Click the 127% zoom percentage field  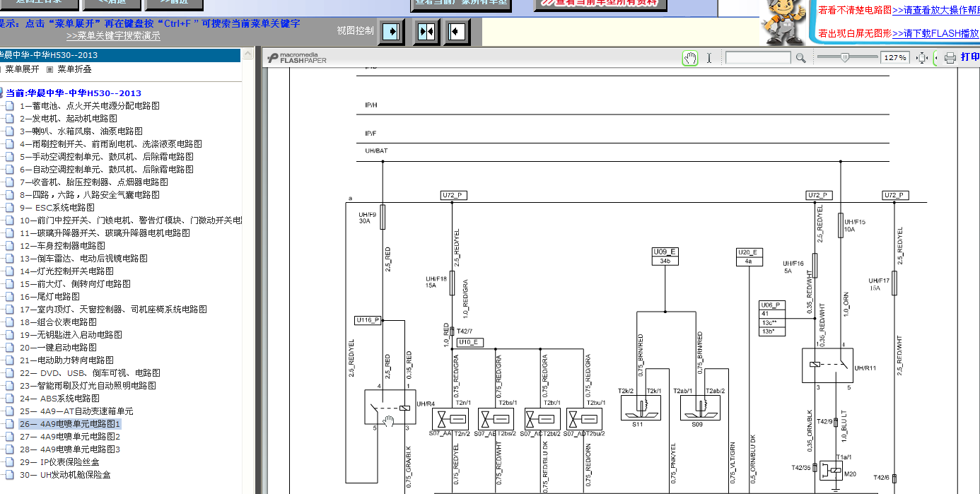pos(895,58)
